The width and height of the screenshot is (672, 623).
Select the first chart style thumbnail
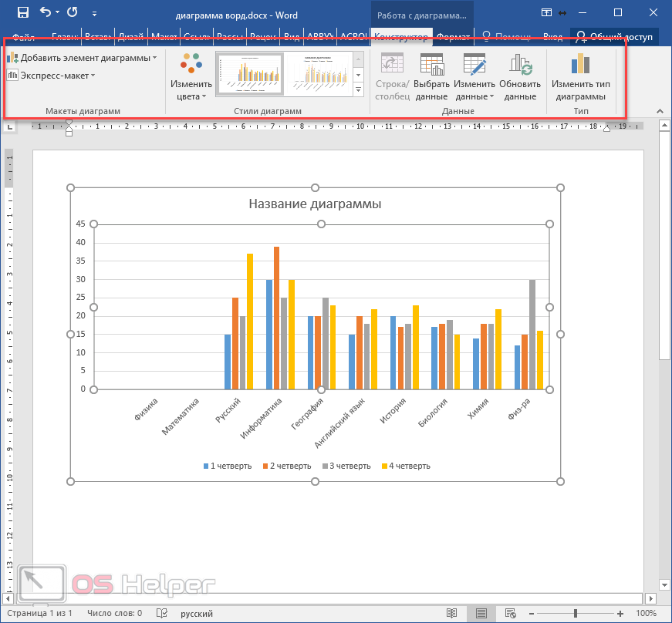point(249,74)
